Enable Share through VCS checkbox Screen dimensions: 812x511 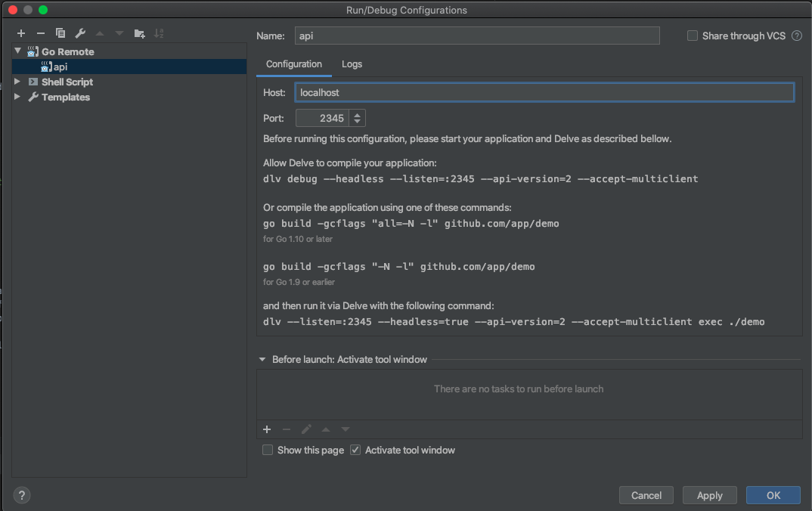tap(692, 36)
